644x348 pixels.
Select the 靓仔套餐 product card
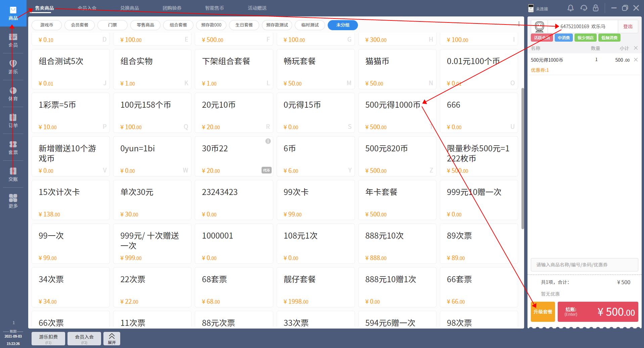click(x=316, y=287)
